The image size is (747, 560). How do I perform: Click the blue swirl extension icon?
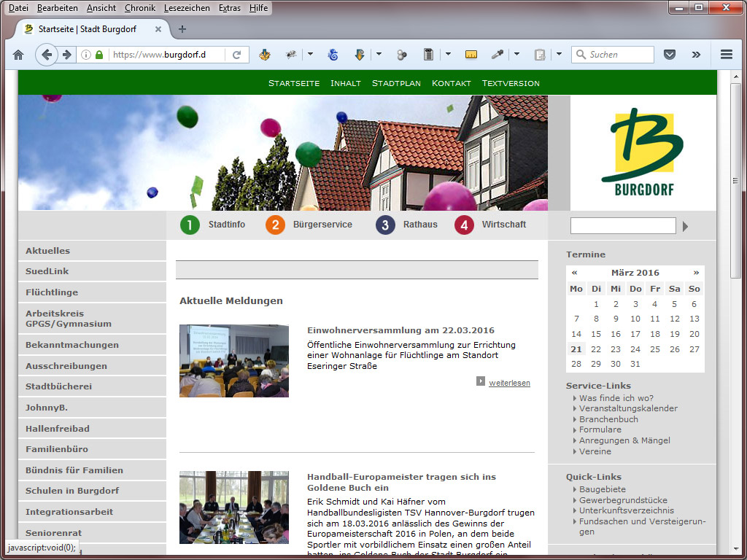coord(333,55)
